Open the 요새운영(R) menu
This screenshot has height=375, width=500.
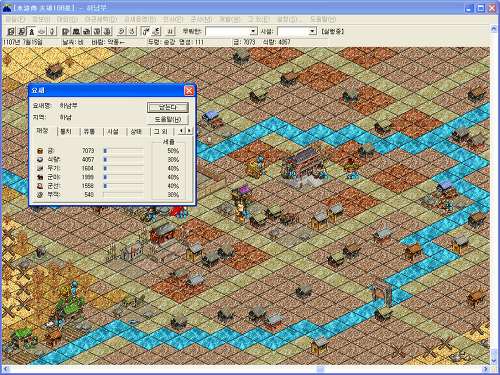click(x=140, y=19)
